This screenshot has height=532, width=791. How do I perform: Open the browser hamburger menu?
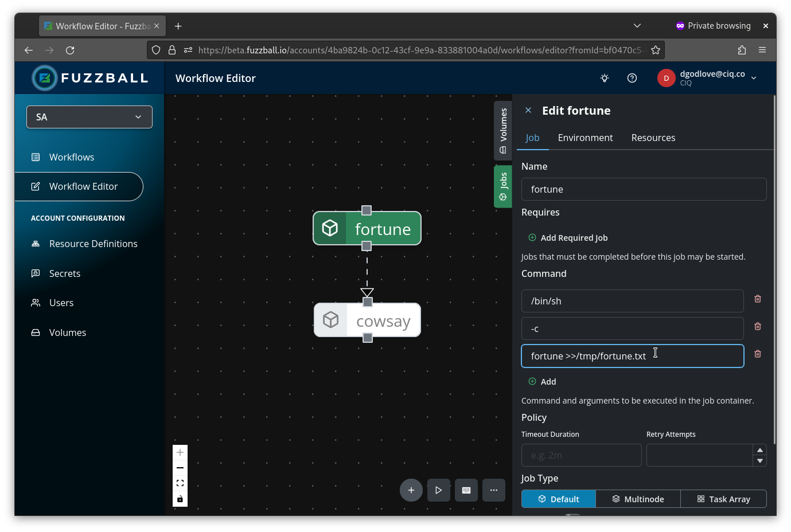pos(762,50)
